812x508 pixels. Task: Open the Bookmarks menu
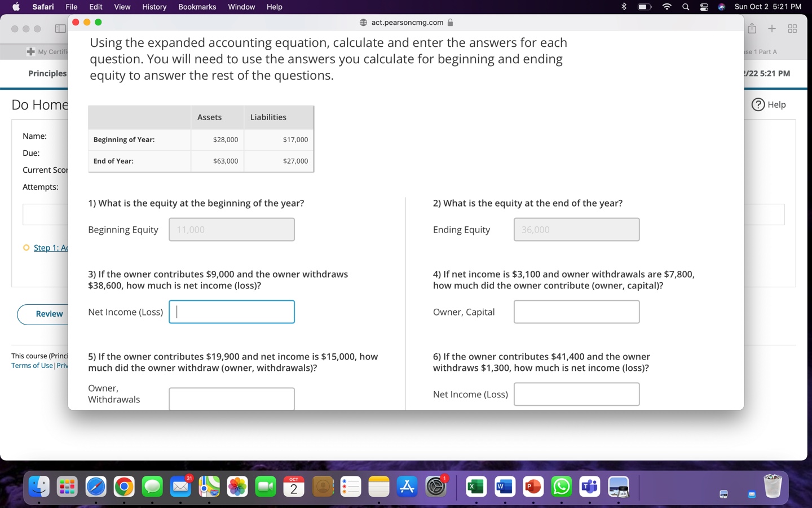197,7
